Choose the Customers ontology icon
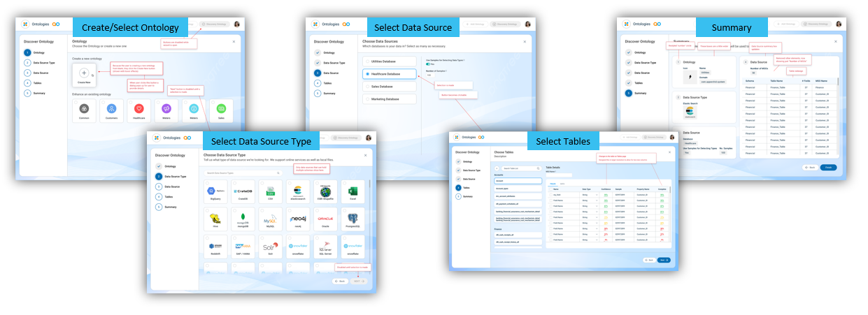 click(111, 108)
